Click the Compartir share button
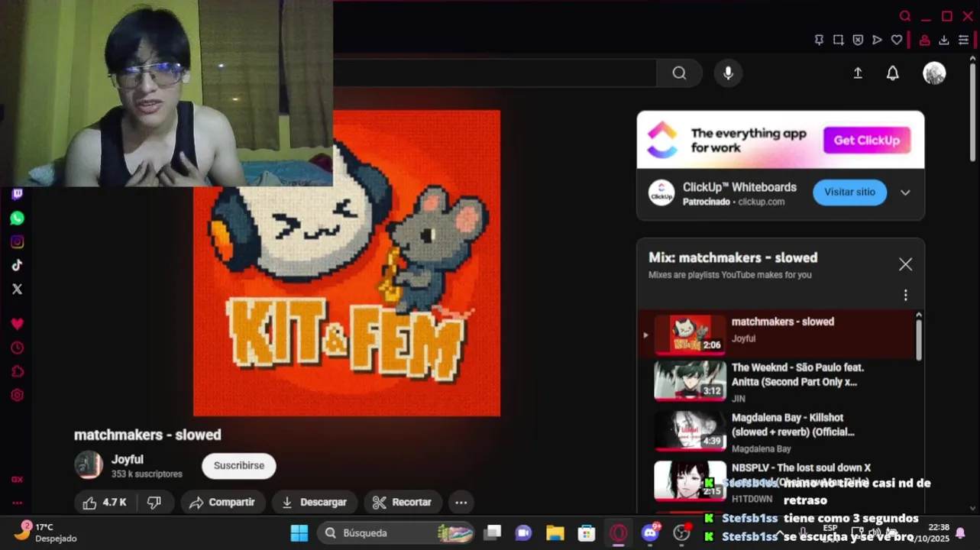 click(x=222, y=502)
